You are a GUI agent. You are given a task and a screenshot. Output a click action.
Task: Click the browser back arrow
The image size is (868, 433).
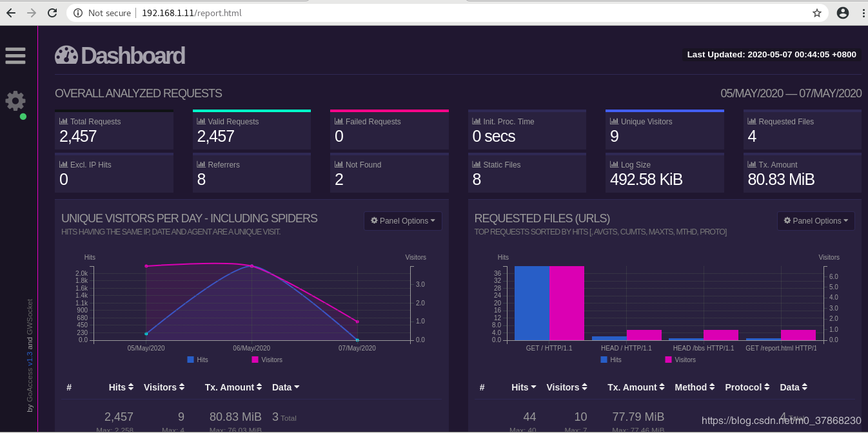(x=11, y=13)
